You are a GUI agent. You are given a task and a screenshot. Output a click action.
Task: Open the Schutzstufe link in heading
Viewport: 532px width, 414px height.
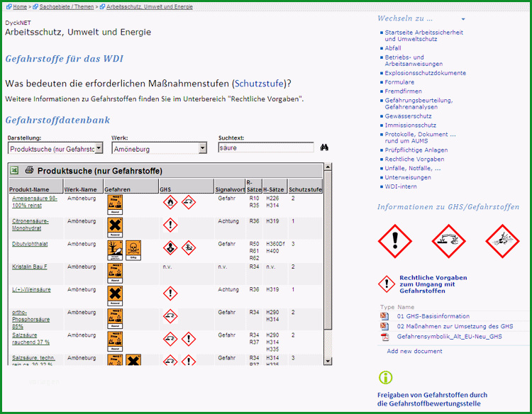[x=259, y=84]
